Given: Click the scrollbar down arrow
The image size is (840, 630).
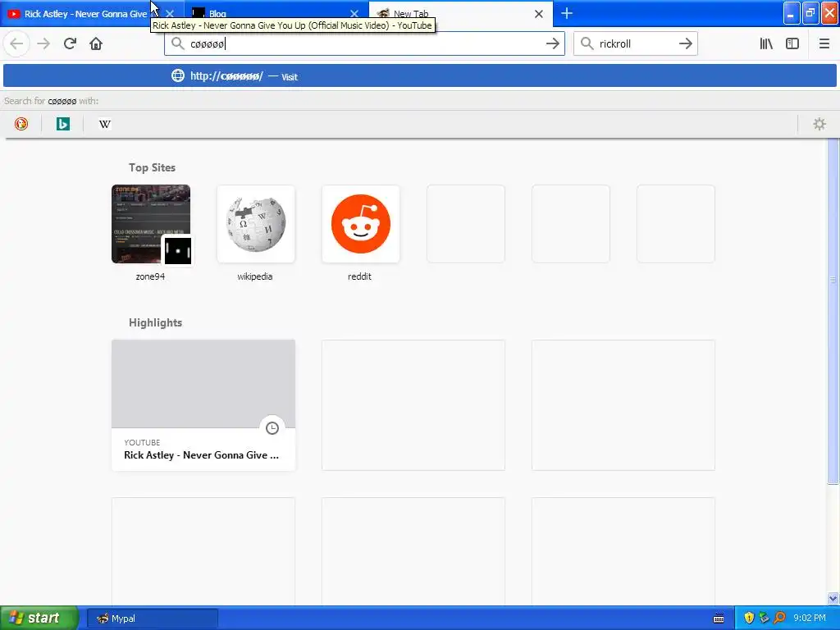Looking at the screenshot, I should (833, 598).
